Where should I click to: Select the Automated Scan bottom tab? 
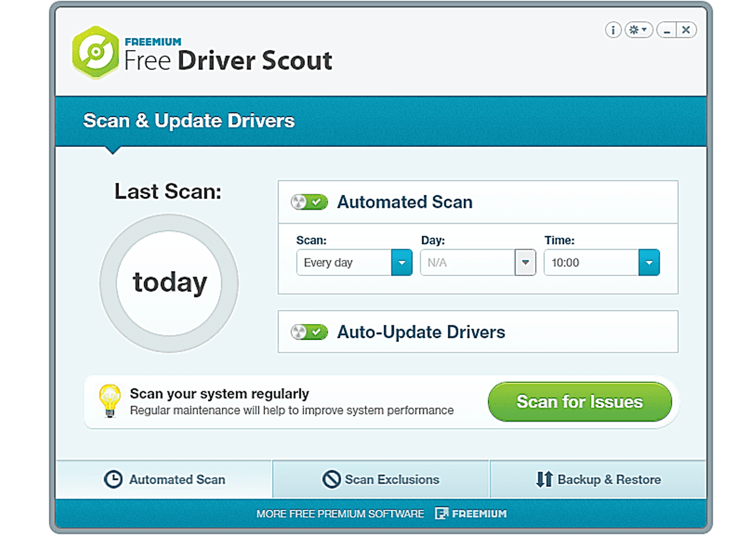coord(164,480)
